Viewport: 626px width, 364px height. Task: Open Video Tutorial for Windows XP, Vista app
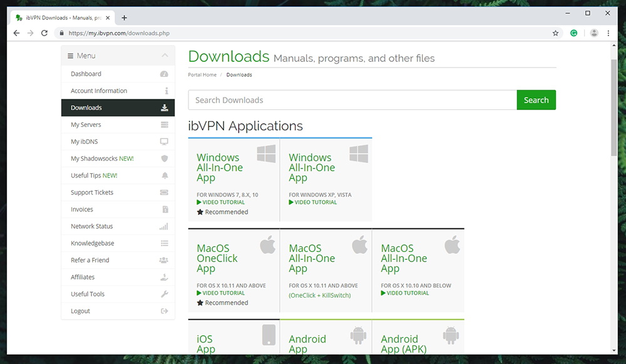point(312,202)
